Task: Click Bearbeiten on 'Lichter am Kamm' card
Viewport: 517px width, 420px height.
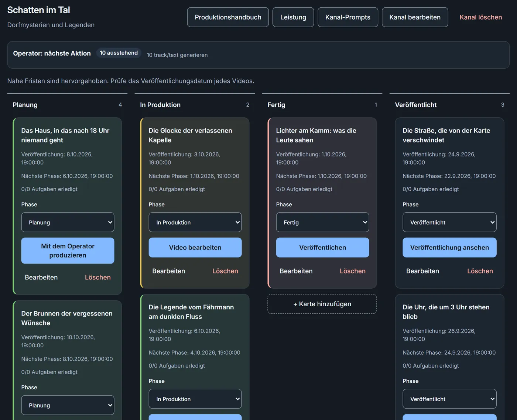Action: pos(296,271)
